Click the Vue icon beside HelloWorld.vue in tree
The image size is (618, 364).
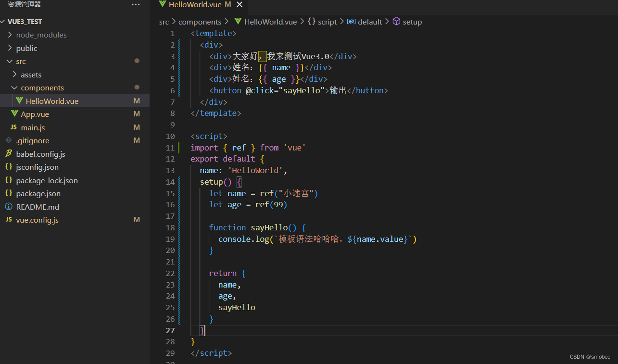[19, 101]
